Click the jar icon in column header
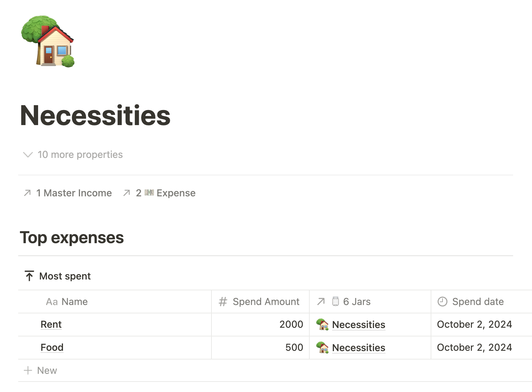 (x=336, y=301)
